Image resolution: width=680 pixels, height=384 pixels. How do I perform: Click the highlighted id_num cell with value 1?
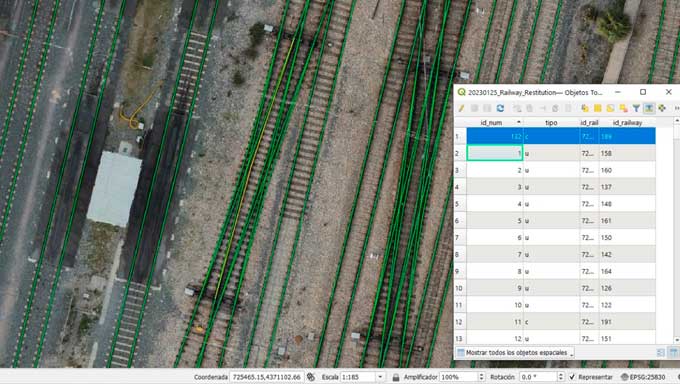[x=495, y=153]
